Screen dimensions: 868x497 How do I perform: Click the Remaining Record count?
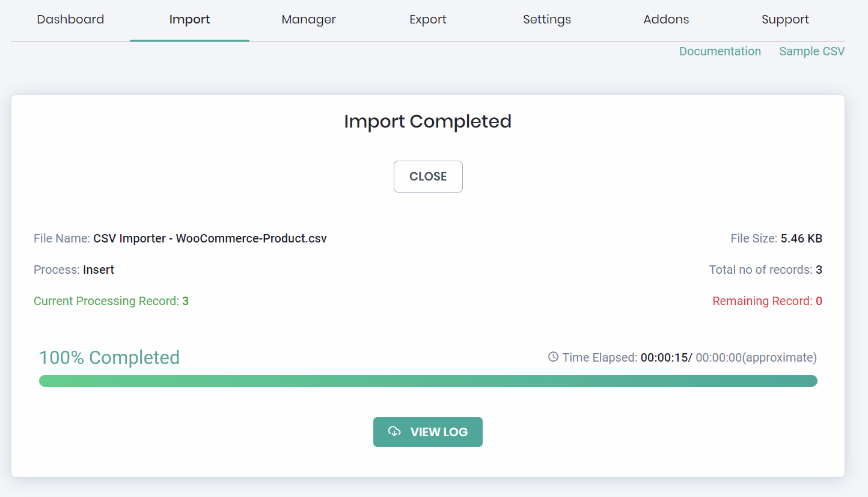point(819,301)
